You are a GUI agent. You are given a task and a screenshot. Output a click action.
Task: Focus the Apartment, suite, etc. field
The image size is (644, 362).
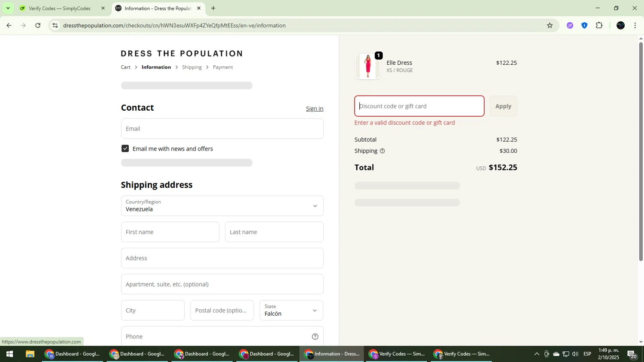coord(222,284)
